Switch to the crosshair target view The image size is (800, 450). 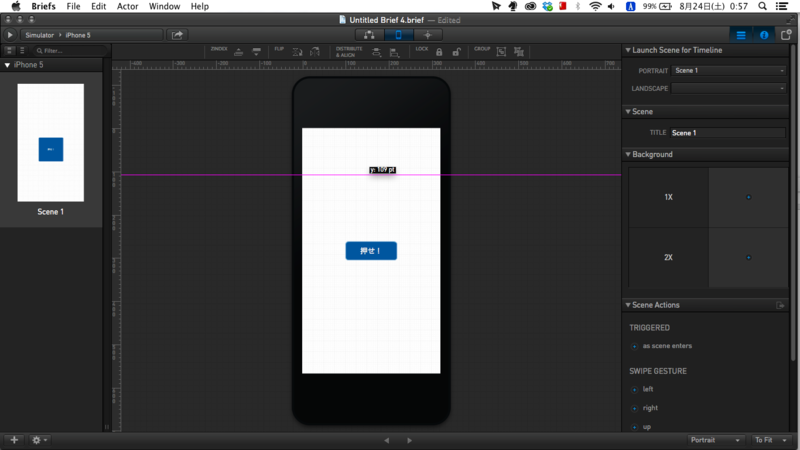[x=428, y=35]
